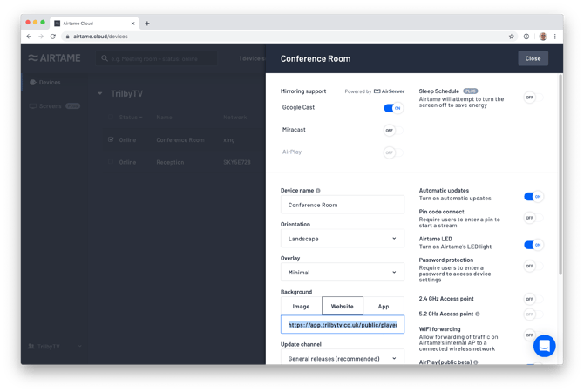Open the Orientation dropdown
This screenshot has width=584, height=392.
point(342,238)
